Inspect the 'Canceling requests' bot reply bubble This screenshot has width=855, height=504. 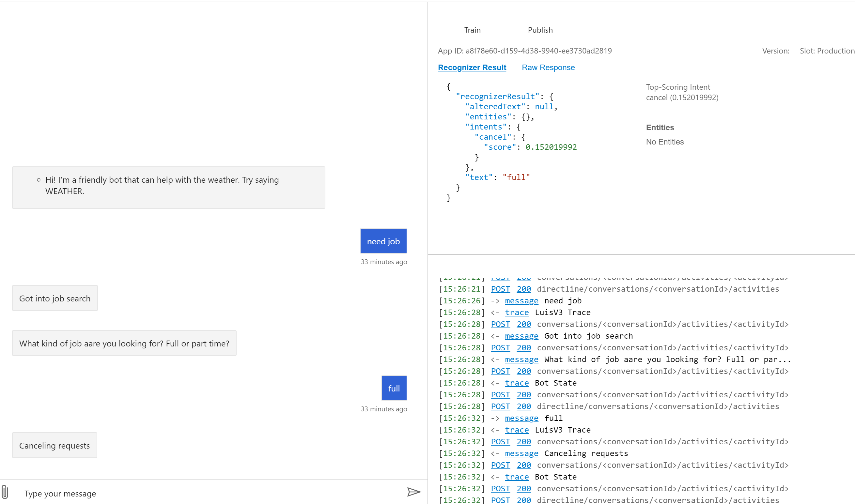(x=54, y=445)
